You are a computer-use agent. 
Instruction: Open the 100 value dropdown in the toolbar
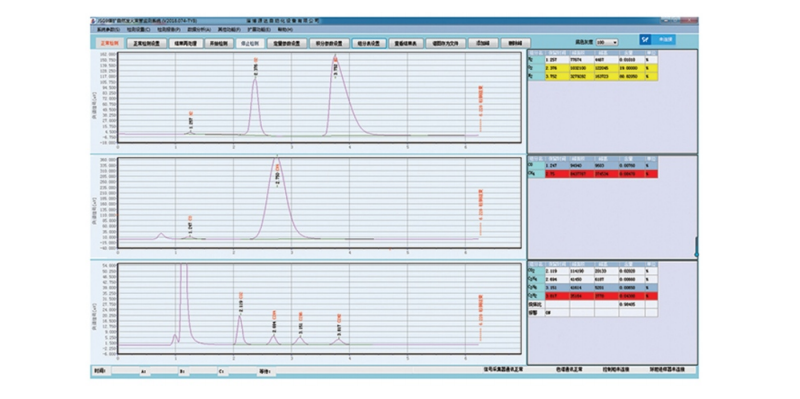(607, 42)
